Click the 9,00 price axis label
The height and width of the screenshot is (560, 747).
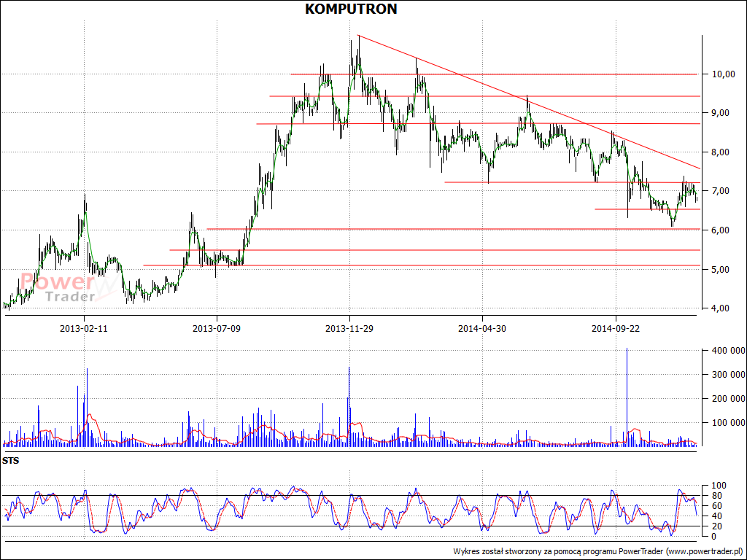[x=720, y=113]
